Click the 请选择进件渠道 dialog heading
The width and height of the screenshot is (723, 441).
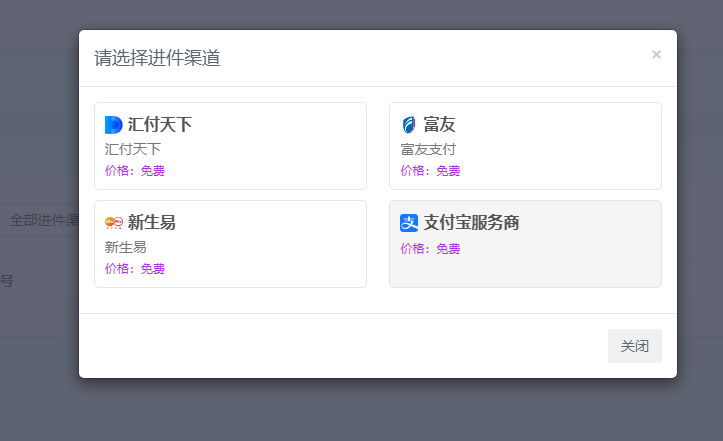click(157, 58)
